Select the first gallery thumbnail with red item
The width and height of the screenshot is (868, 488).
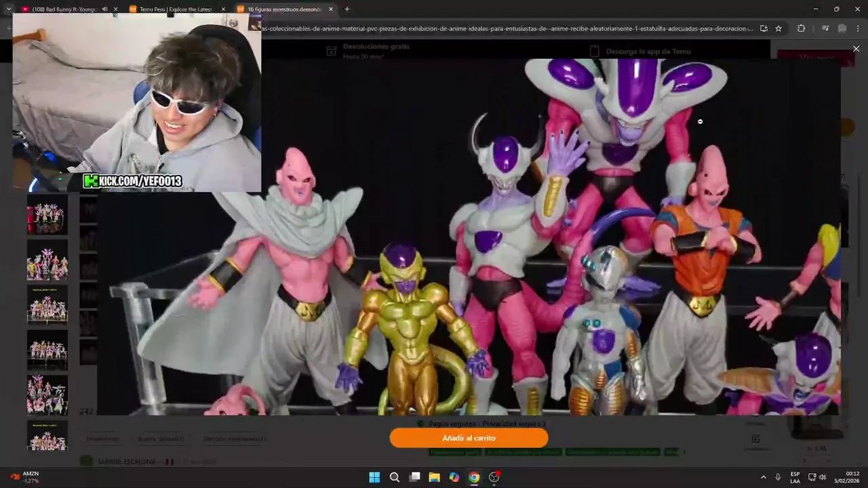[47, 214]
